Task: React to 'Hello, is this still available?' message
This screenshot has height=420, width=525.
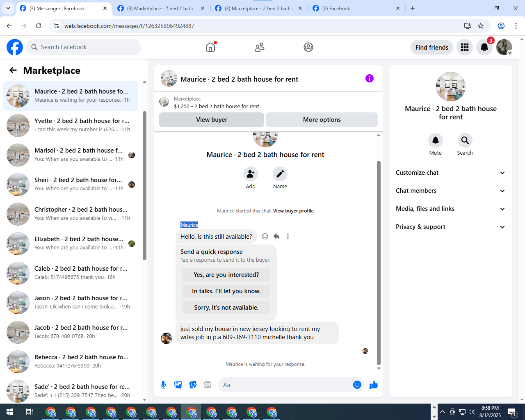Action: coord(265,236)
